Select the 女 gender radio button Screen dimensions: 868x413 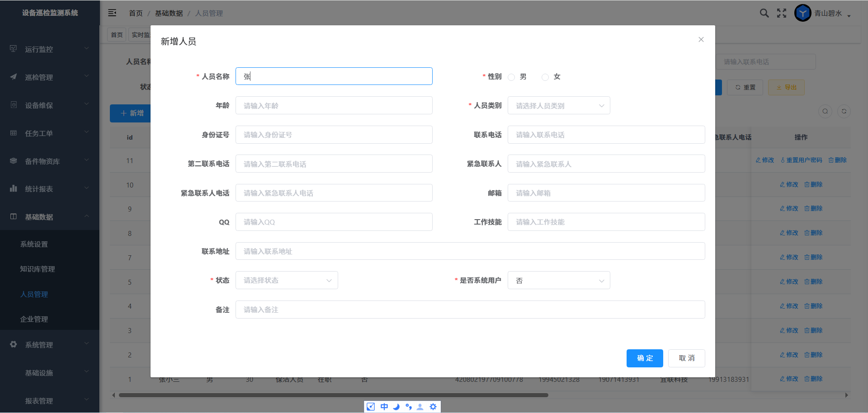(545, 77)
